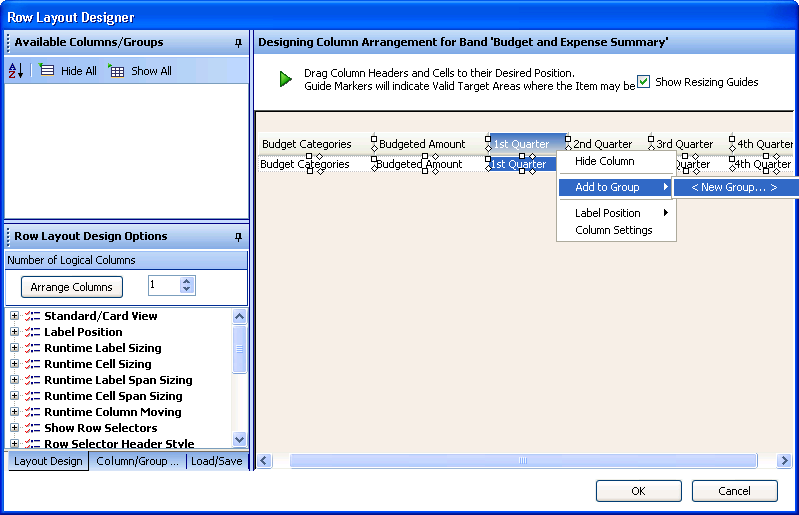Click the Label Position property icon
The width and height of the screenshot is (799, 515).
click(x=32, y=332)
